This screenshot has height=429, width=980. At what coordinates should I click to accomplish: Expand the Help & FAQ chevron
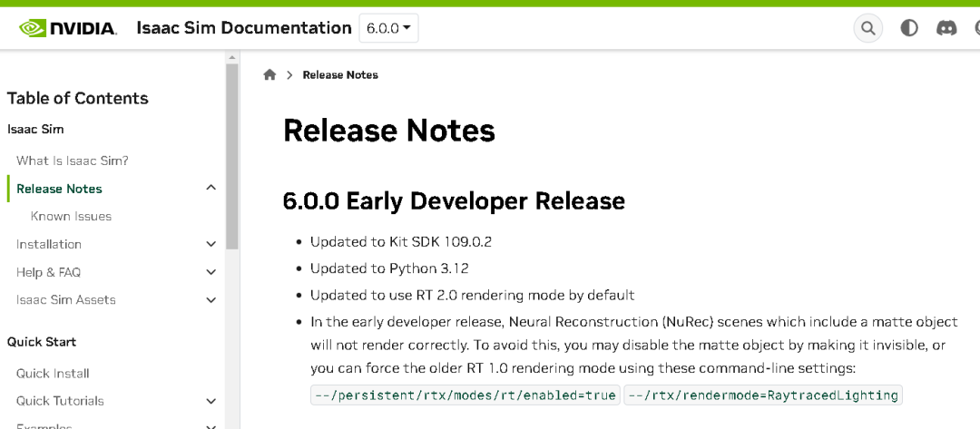211,272
